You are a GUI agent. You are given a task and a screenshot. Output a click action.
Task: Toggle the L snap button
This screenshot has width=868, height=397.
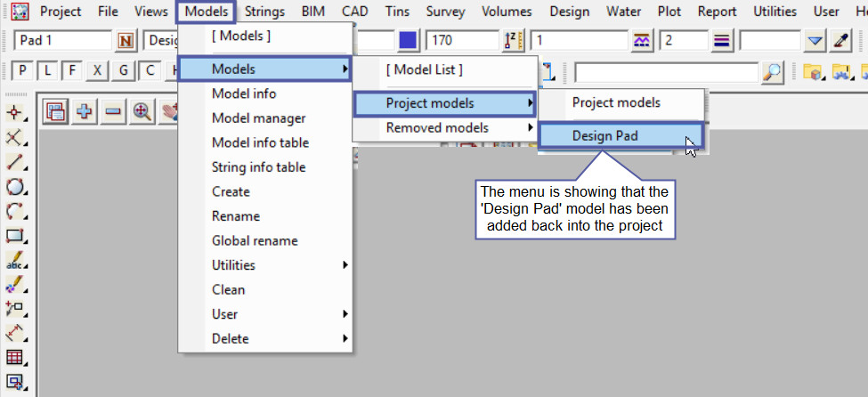(x=46, y=71)
